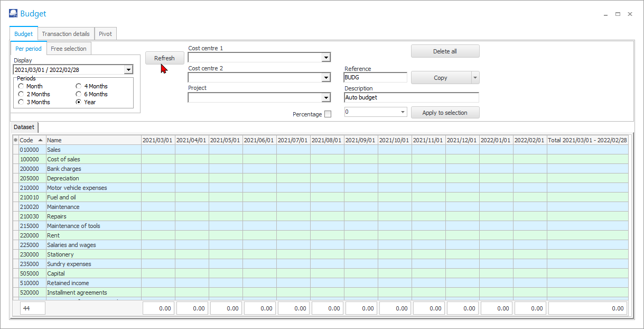Expand the Project dropdown list

click(326, 98)
